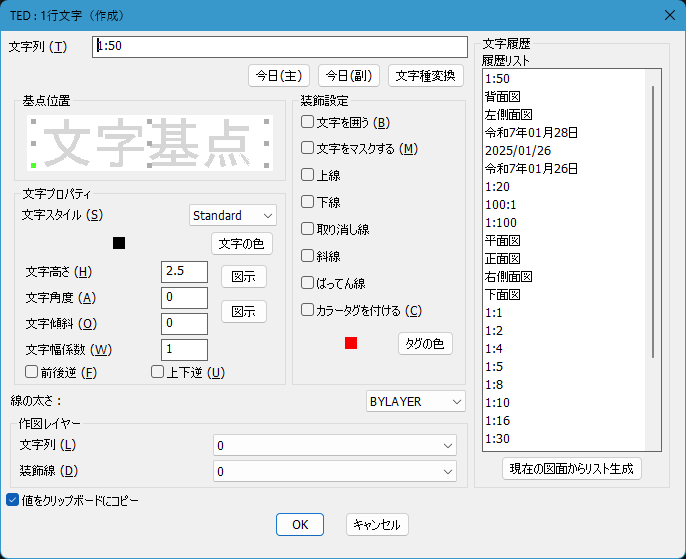Click 図示 button next to 文字角度

[x=244, y=311]
